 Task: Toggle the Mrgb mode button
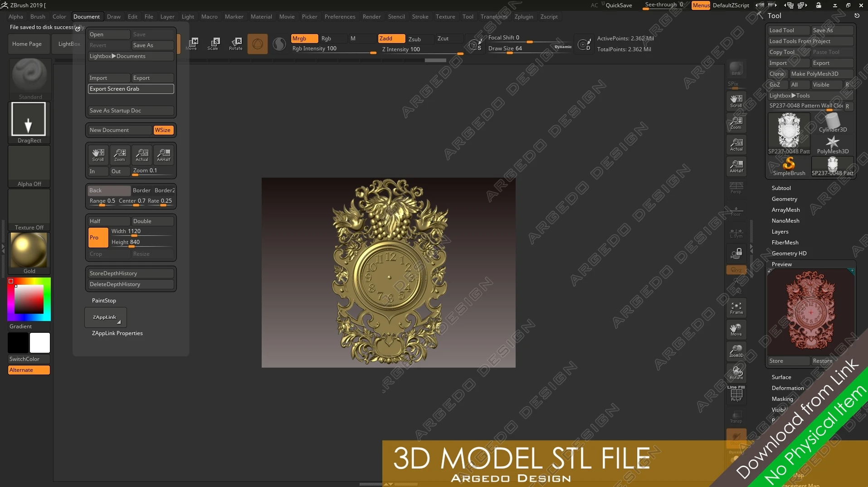pos(304,39)
